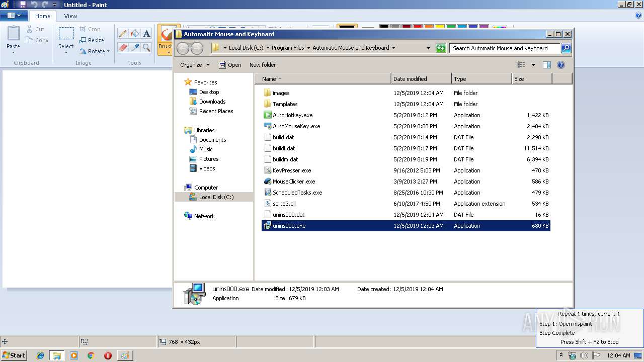The height and width of the screenshot is (362, 644).
Task: Open Downloads in Favorites
Action: [212, 102]
